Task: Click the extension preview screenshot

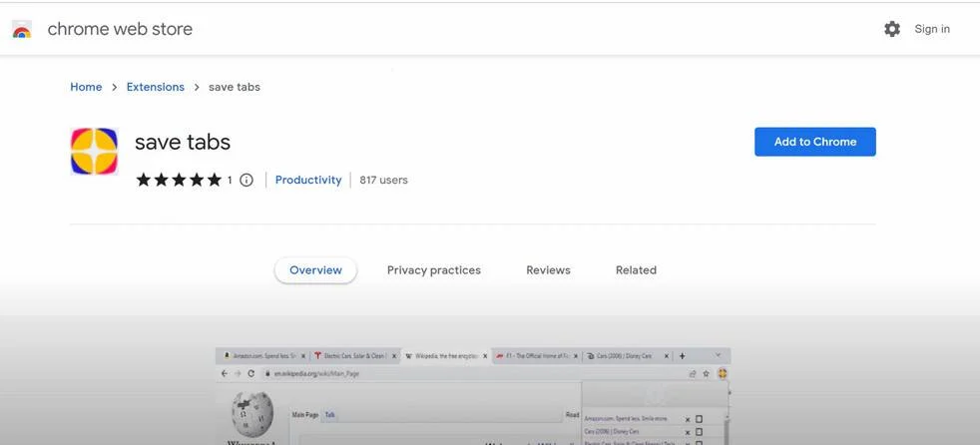Action: pyautogui.click(x=473, y=396)
